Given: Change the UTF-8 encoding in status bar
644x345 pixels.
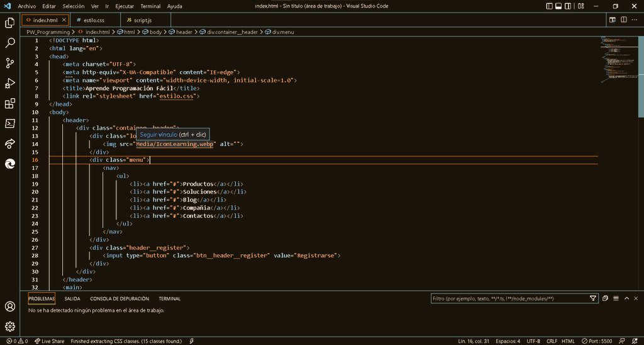Looking at the screenshot, I should (x=533, y=341).
